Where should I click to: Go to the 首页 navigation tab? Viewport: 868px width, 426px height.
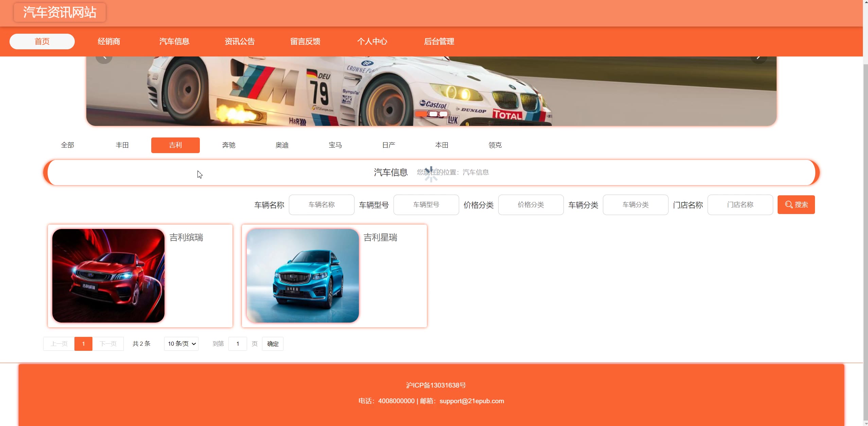42,42
